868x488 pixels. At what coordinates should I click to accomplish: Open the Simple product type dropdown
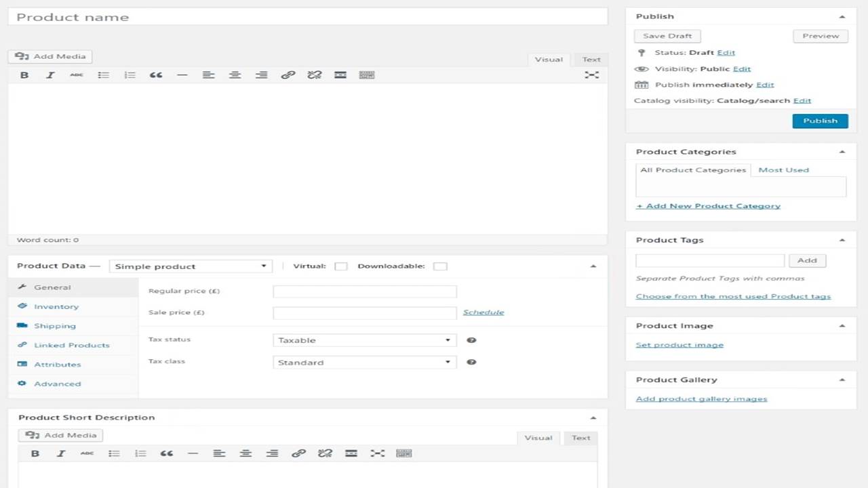point(191,266)
